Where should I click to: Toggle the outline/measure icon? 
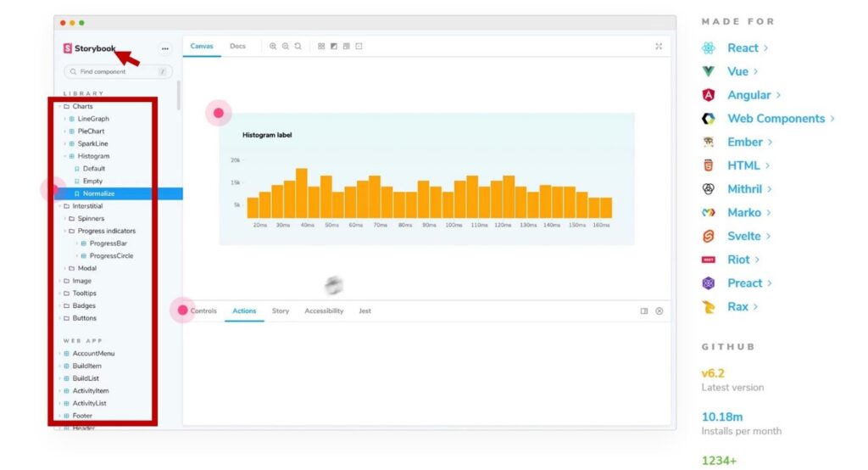coord(359,47)
